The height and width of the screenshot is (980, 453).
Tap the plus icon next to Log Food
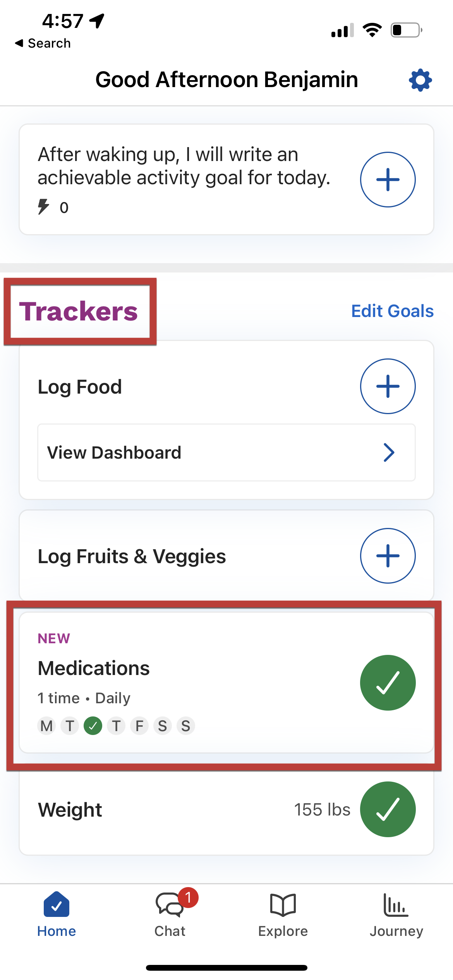point(388,386)
